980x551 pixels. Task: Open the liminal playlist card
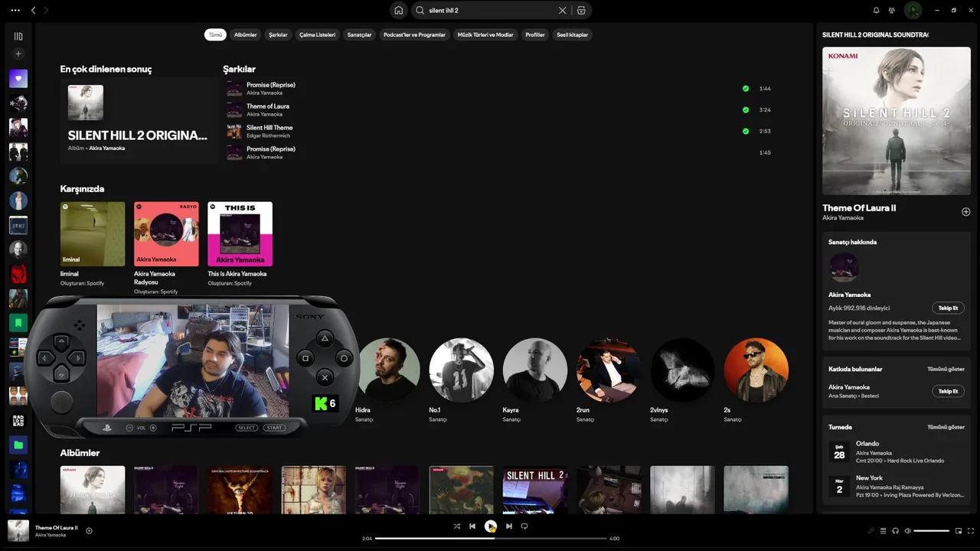[93, 245]
